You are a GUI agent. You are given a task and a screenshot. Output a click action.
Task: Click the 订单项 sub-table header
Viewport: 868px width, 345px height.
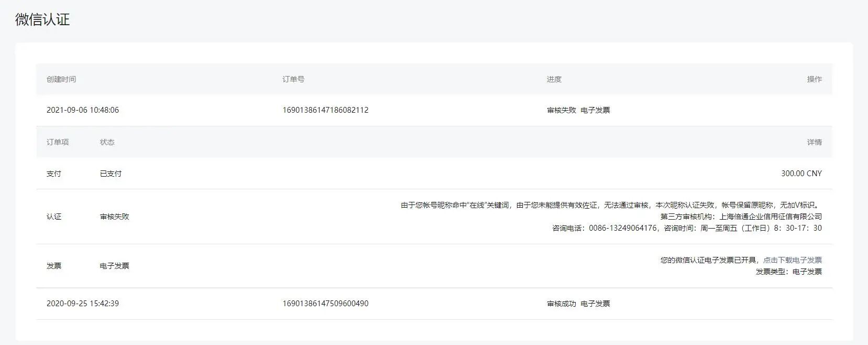pyautogui.click(x=58, y=142)
